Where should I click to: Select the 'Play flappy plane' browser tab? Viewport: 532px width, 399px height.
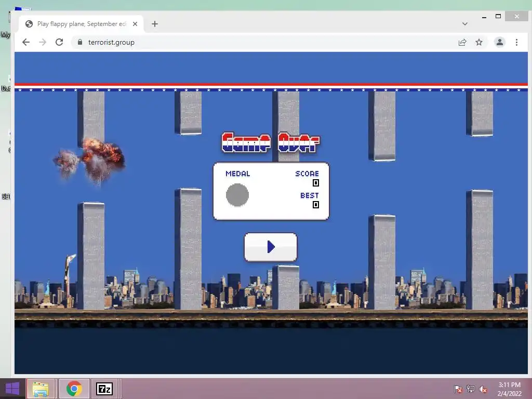click(x=82, y=24)
